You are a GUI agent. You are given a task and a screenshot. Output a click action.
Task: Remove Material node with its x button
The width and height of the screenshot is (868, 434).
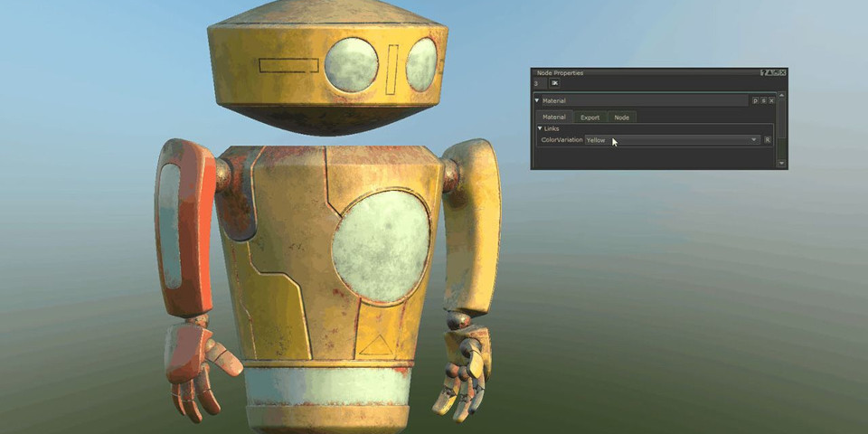(x=771, y=101)
